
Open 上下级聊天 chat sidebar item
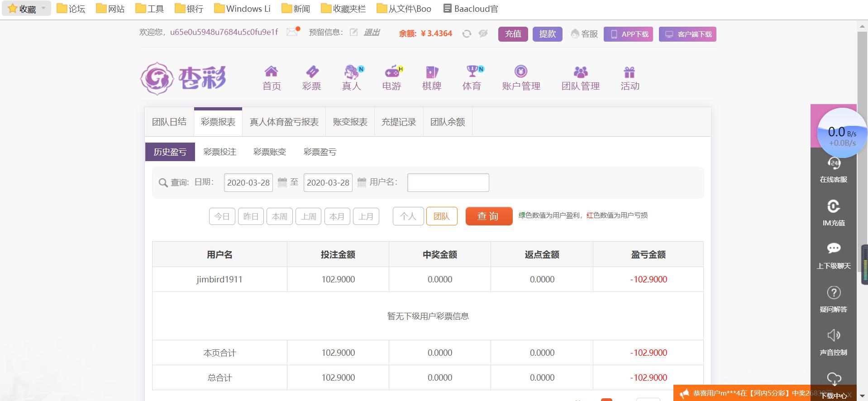click(x=834, y=256)
